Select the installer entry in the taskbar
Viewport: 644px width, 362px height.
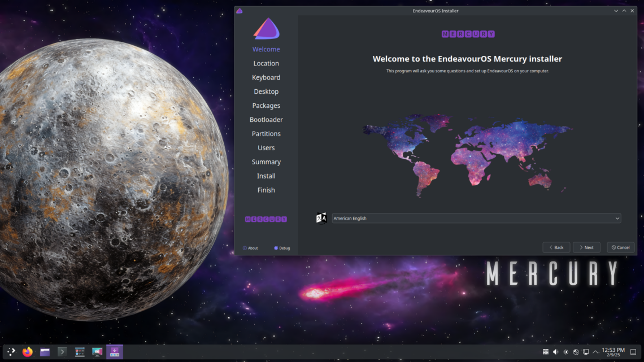115,352
